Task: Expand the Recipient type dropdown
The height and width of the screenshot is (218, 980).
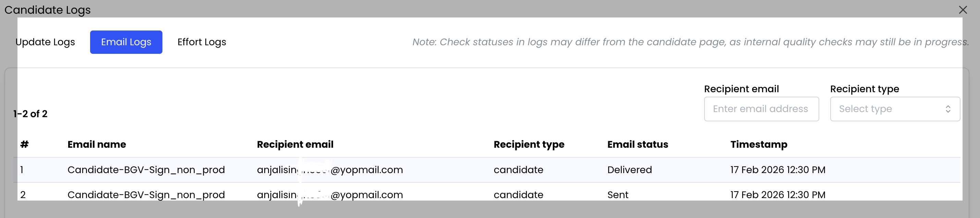Action: [x=894, y=109]
